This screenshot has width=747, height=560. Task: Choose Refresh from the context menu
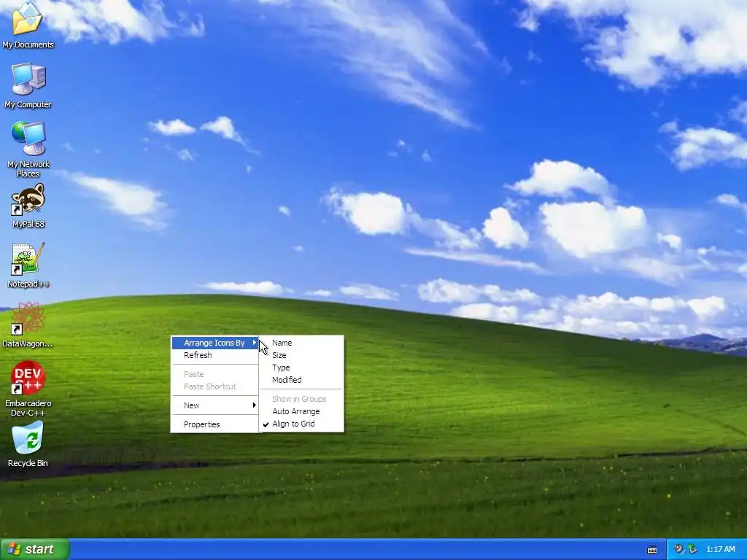[x=215, y=355]
